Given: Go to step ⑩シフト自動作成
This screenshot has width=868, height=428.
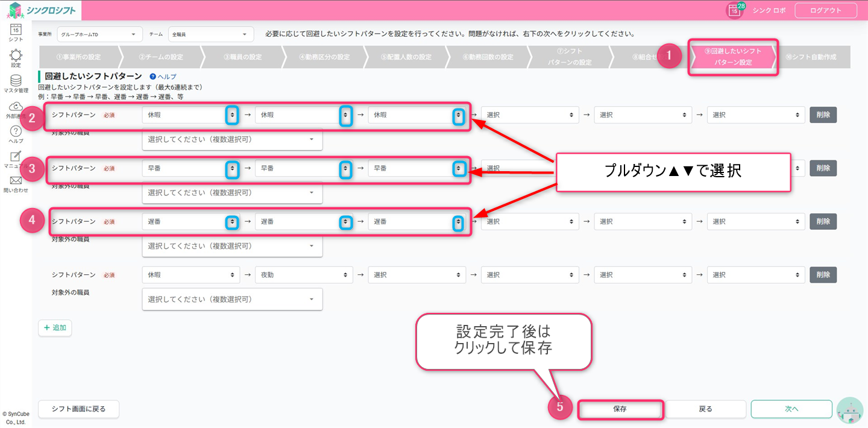Looking at the screenshot, I should (811, 57).
